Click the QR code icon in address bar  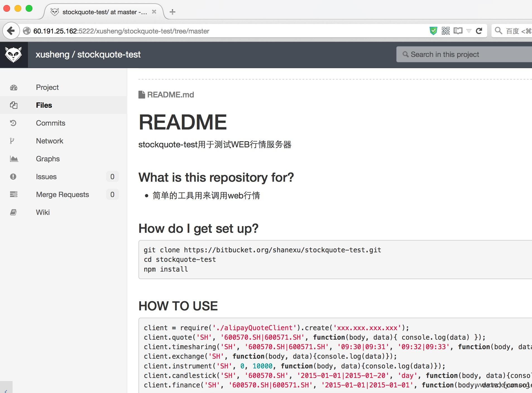click(446, 31)
